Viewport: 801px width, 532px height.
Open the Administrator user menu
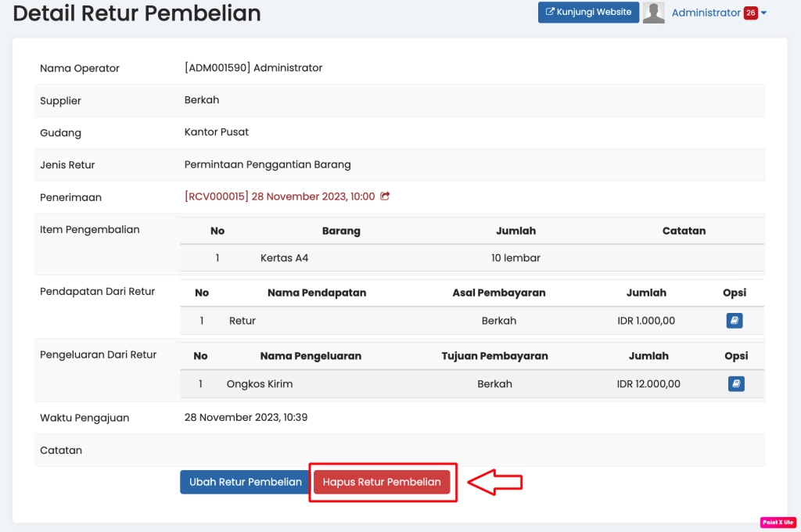click(706, 13)
